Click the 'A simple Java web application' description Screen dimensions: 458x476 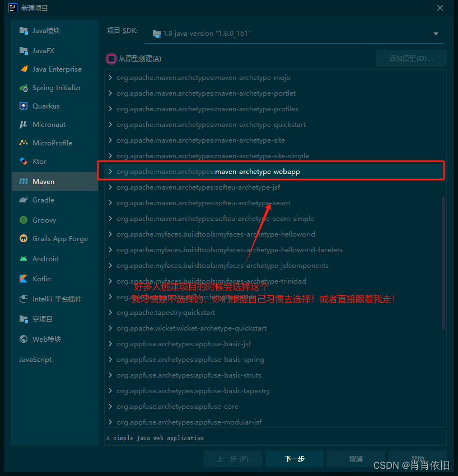point(155,438)
